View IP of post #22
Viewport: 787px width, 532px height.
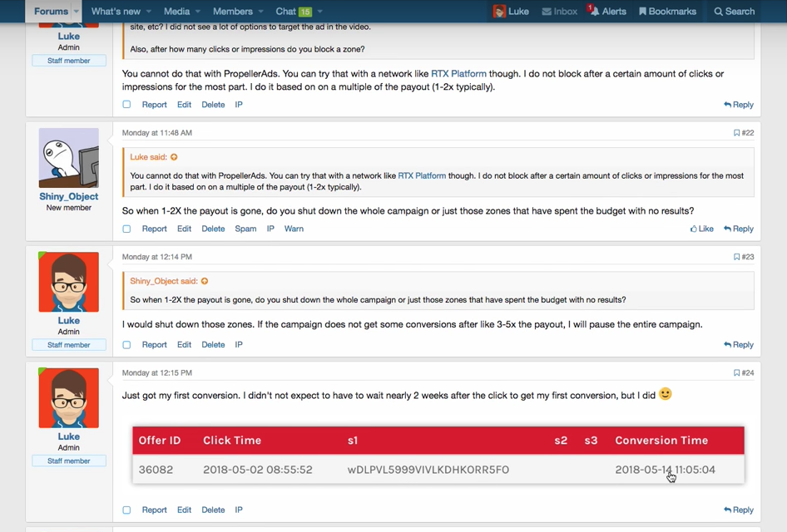tap(270, 229)
